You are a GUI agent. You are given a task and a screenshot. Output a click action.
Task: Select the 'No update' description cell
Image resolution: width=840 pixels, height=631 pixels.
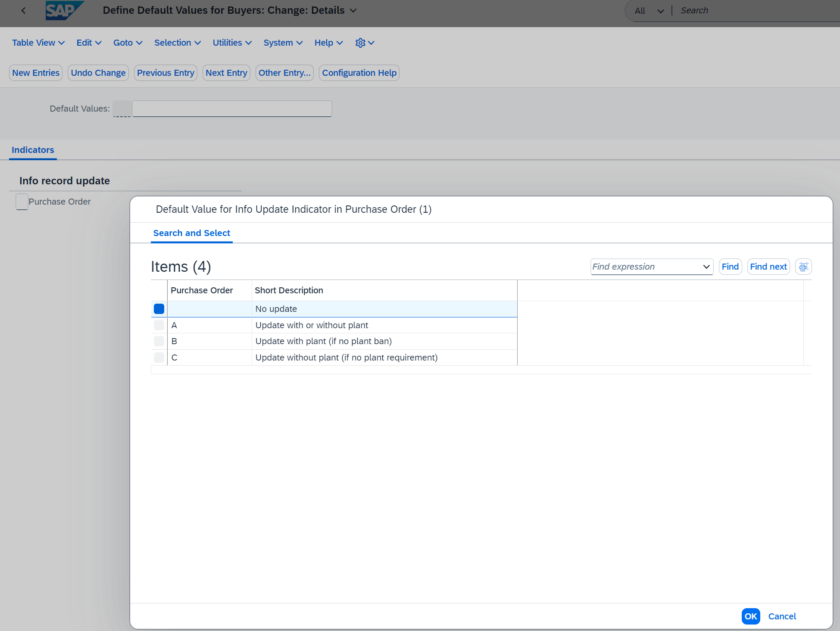click(x=384, y=309)
